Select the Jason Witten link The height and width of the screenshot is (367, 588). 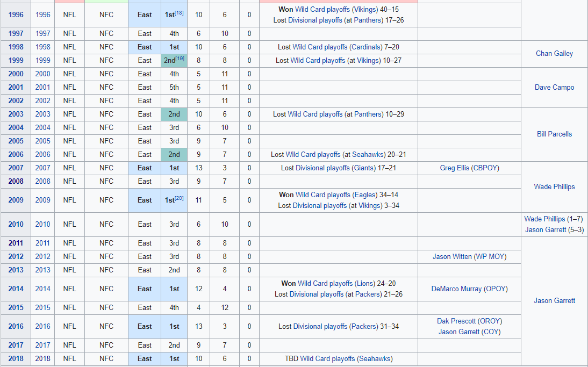tap(452, 257)
